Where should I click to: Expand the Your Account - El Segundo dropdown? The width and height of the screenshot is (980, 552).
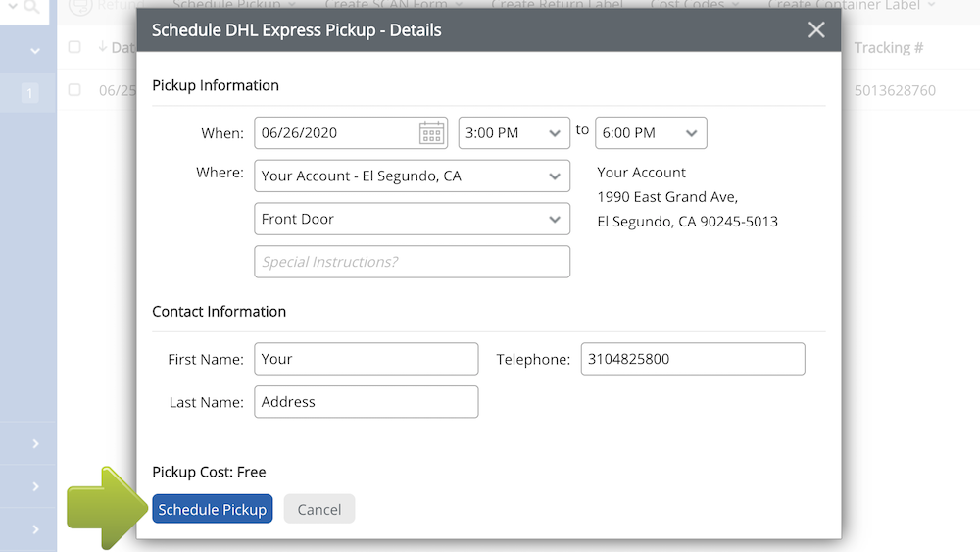[x=412, y=176]
